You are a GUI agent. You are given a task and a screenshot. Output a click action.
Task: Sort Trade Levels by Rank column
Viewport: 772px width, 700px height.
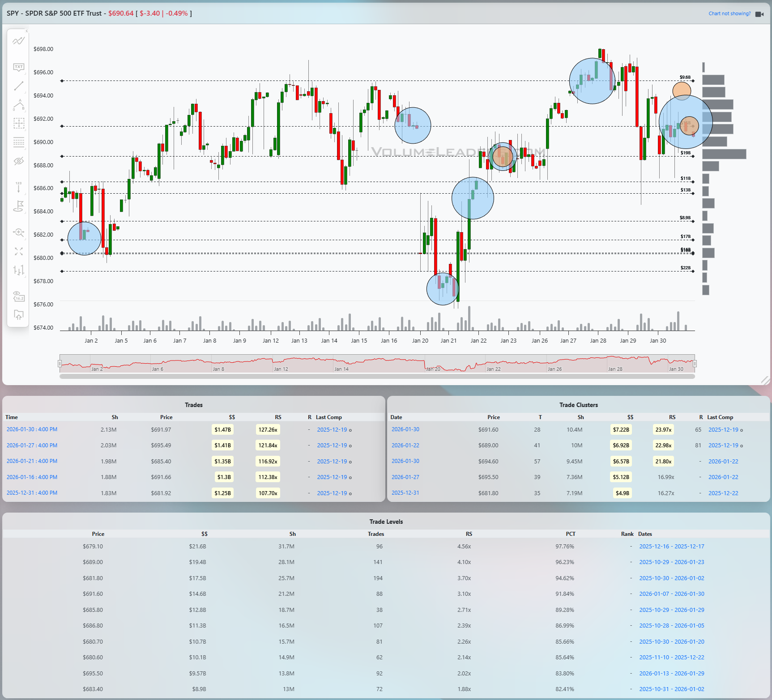point(627,534)
